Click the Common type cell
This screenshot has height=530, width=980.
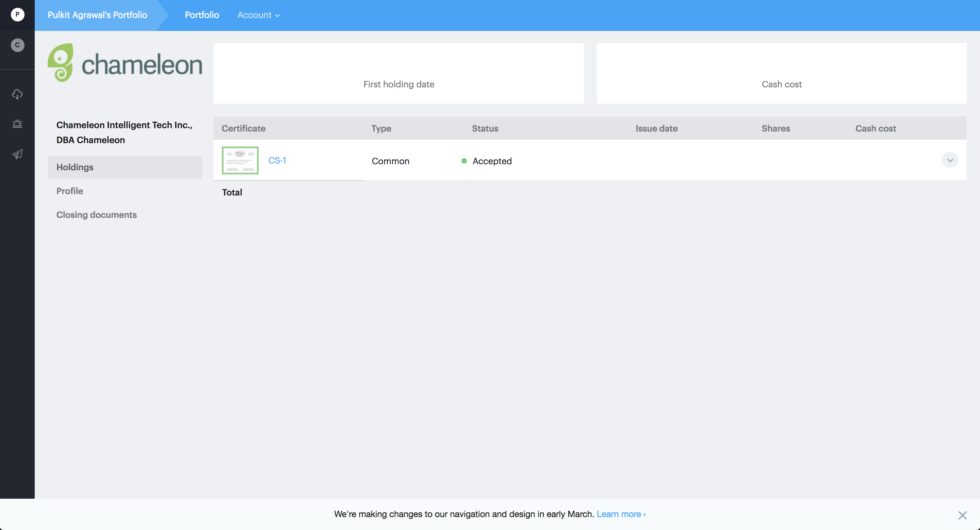(390, 161)
